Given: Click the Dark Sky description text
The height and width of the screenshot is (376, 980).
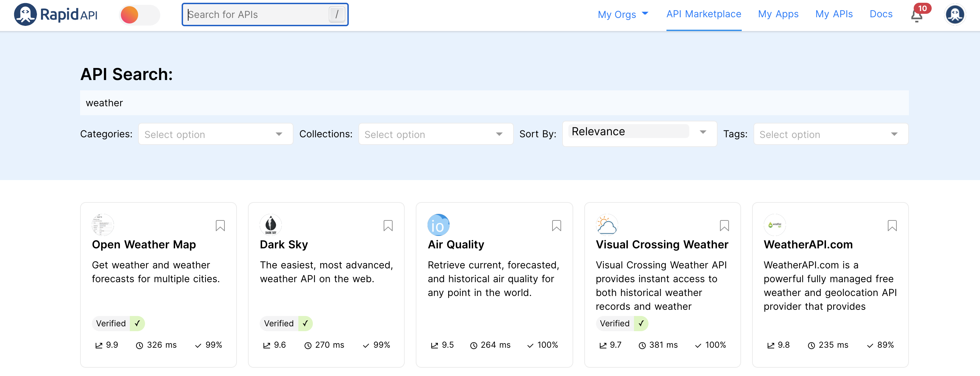Looking at the screenshot, I should [326, 272].
